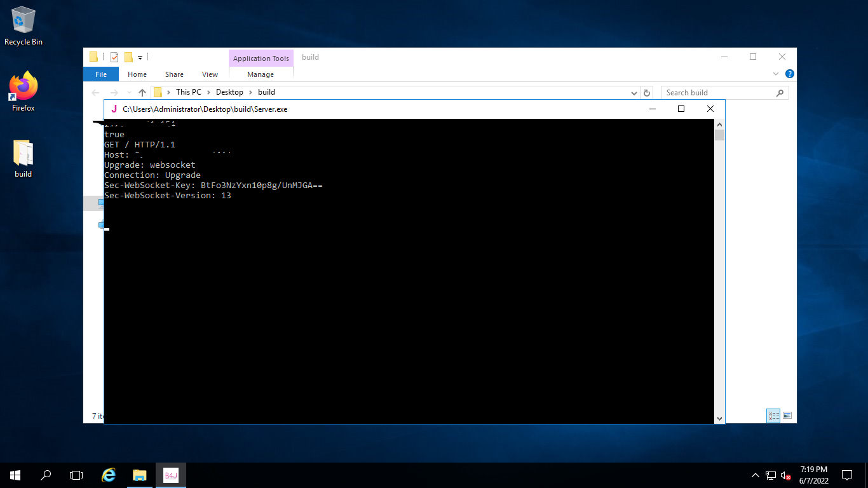Click the Properties icon in quick access toolbar
The image size is (868, 488).
(x=114, y=57)
